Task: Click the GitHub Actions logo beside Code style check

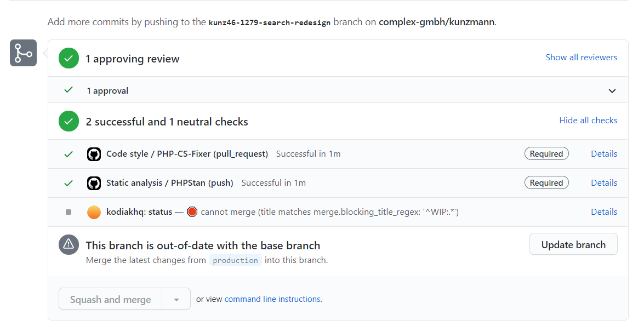Action: point(94,154)
